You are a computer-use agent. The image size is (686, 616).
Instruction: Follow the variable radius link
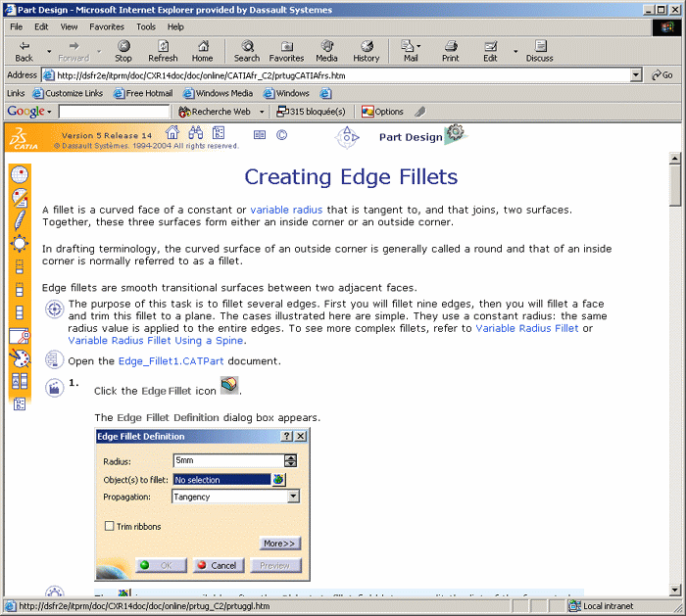(286, 210)
